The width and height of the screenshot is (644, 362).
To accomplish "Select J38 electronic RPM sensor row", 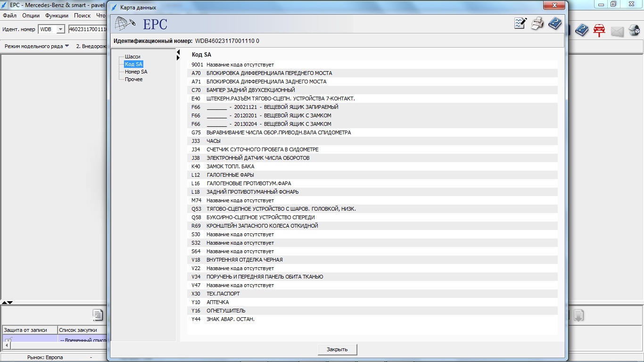I will tap(372, 158).
